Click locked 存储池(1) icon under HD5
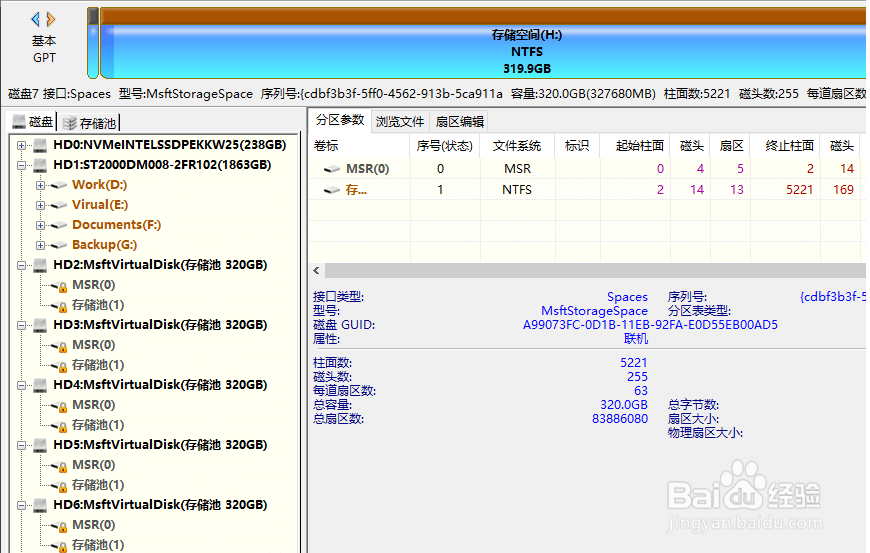Screen dimensions: 870x553 [x=59, y=485]
